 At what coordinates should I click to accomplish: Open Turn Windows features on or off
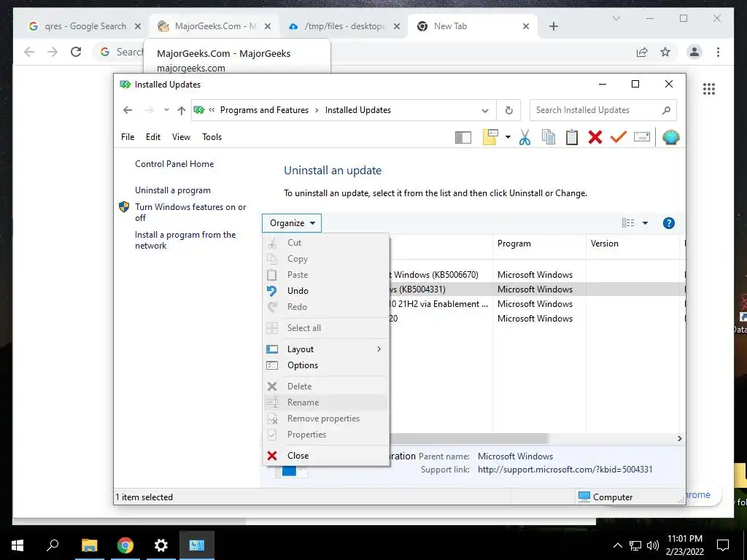tap(190, 212)
